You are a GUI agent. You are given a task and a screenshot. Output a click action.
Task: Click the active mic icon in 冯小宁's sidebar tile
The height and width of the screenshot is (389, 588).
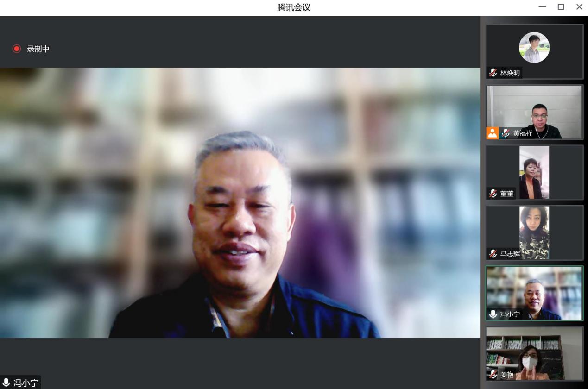pos(493,314)
